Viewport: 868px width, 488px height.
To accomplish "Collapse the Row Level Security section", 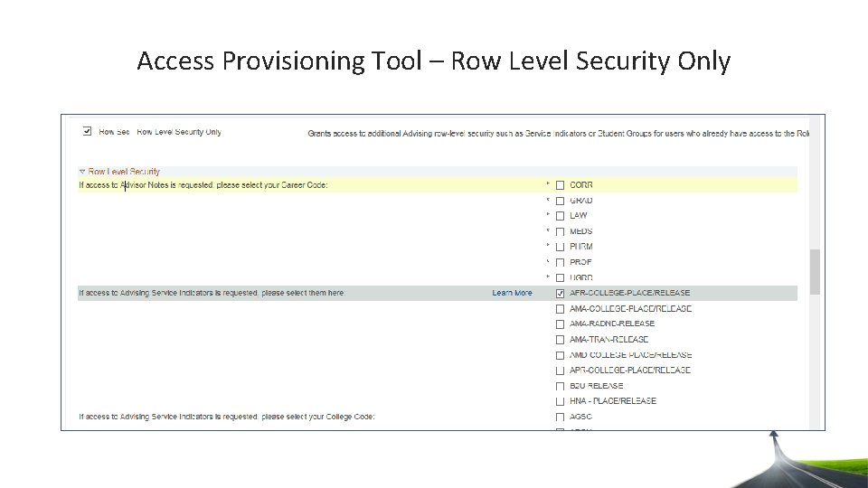I will (82, 171).
